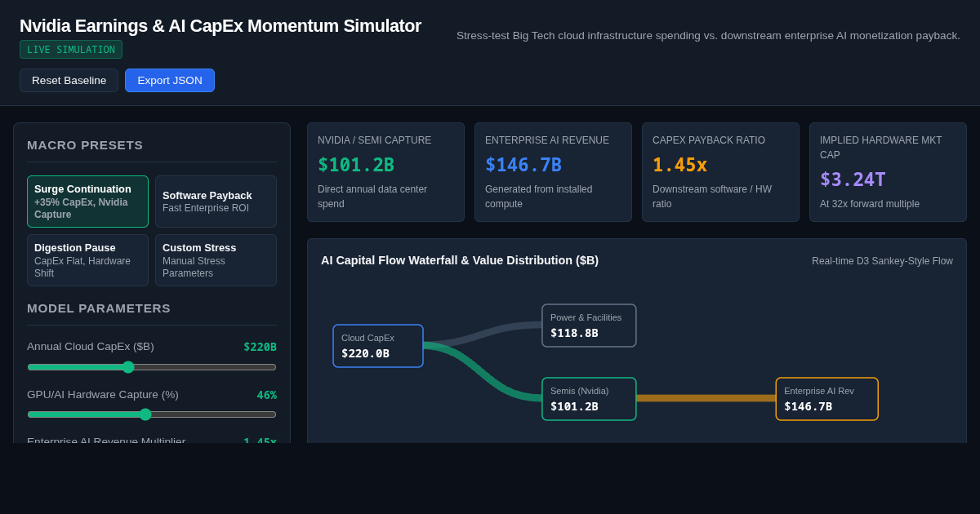Open the Enterprise AI Revenue card
980x514 pixels.
click(x=553, y=172)
